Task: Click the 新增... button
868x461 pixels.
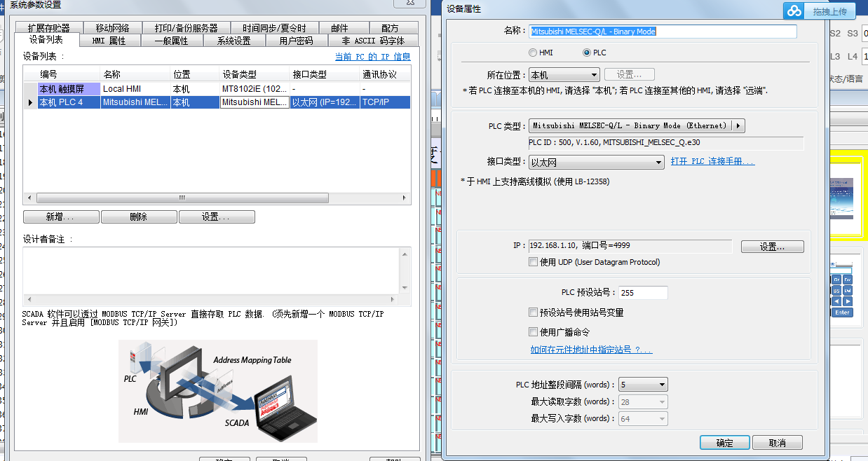Action: click(x=60, y=217)
